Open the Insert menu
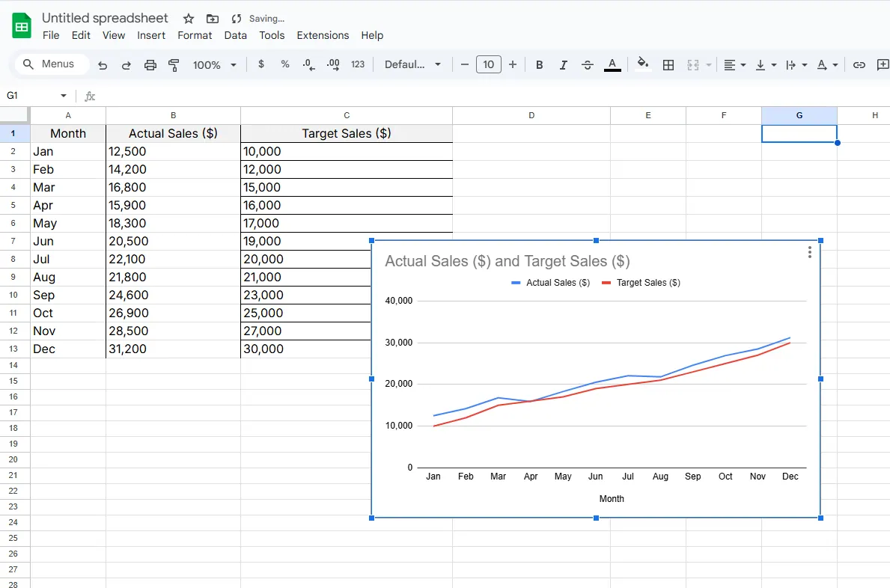 coord(151,35)
